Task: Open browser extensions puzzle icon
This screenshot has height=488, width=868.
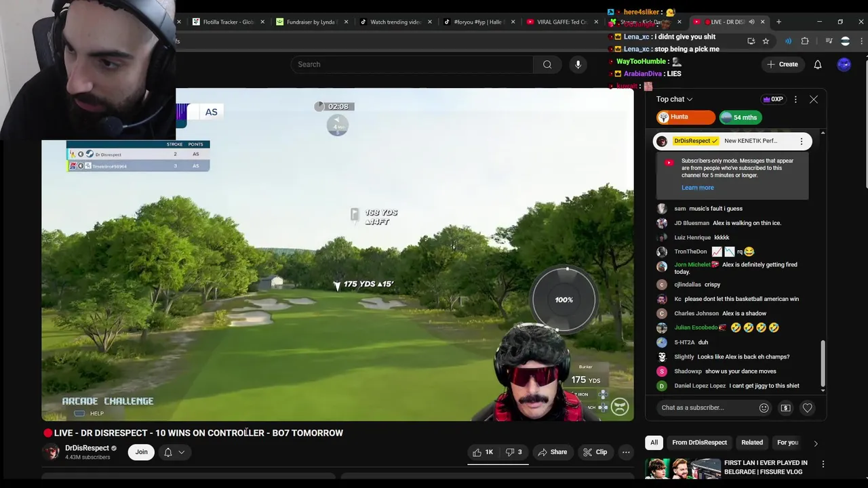Action: pyautogui.click(x=805, y=41)
